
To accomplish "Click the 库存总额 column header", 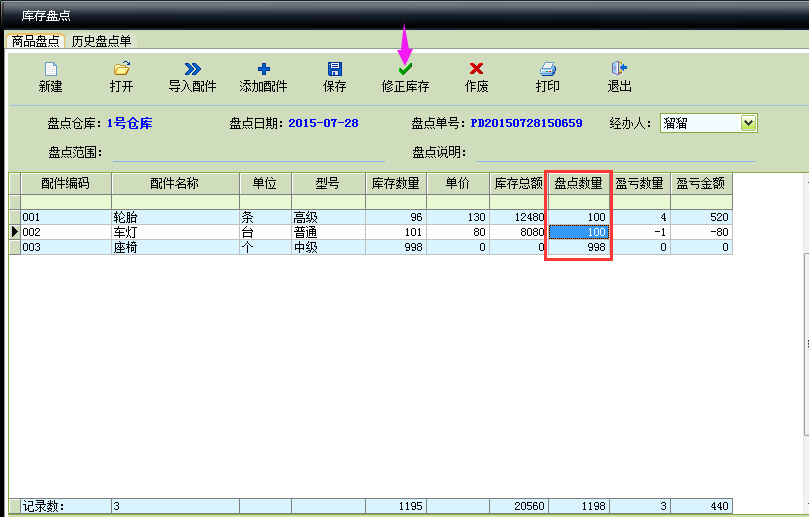I will pos(519,183).
